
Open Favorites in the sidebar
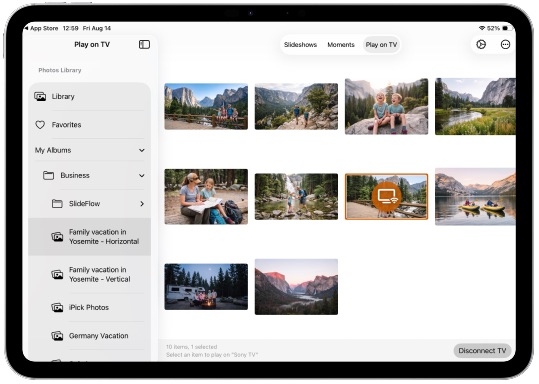pyautogui.click(x=89, y=125)
